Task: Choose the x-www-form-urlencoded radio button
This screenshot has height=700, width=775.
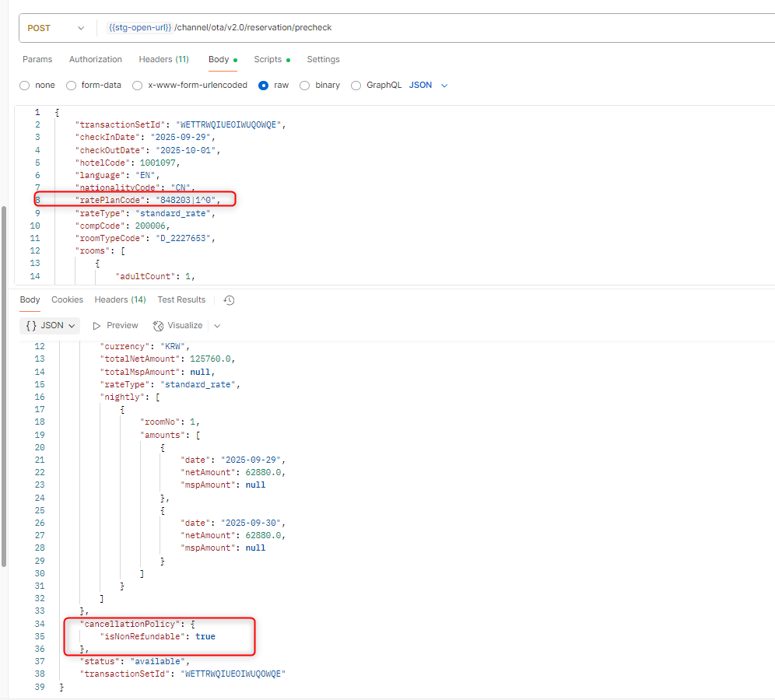Action: click(x=138, y=86)
